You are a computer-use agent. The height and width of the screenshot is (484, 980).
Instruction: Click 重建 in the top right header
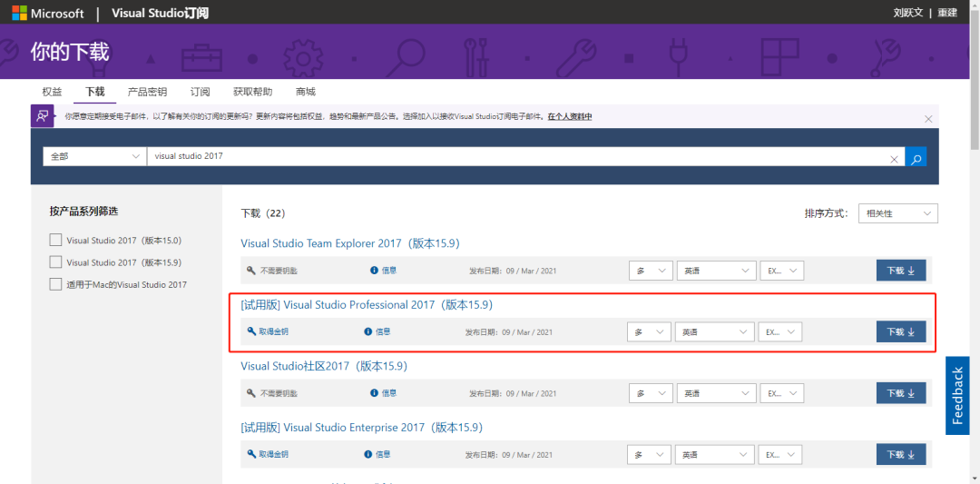pos(946,13)
